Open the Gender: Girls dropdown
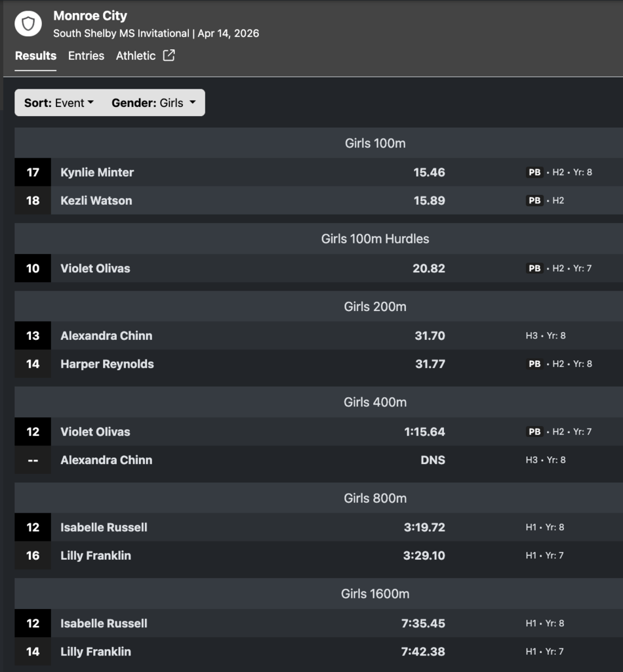The width and height of the screenshot is (623, 672). (153, 103)
